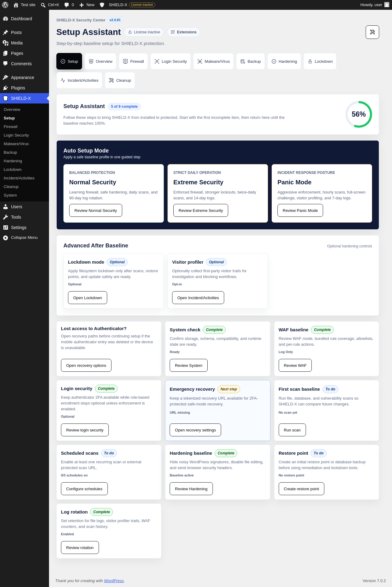
Task: Click the lock icon in License inactive pill
Action: (130, 32)
